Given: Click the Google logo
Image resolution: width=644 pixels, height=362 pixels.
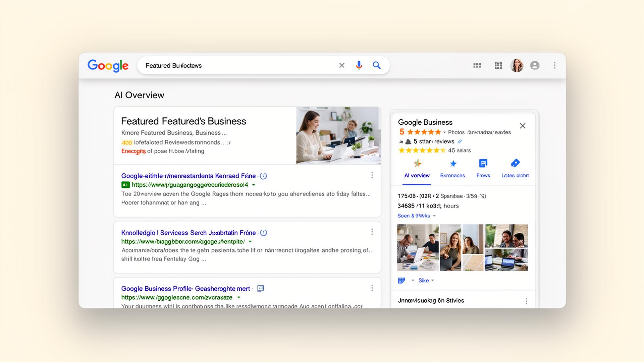Looking at the screenshot, I should [108, 66].
